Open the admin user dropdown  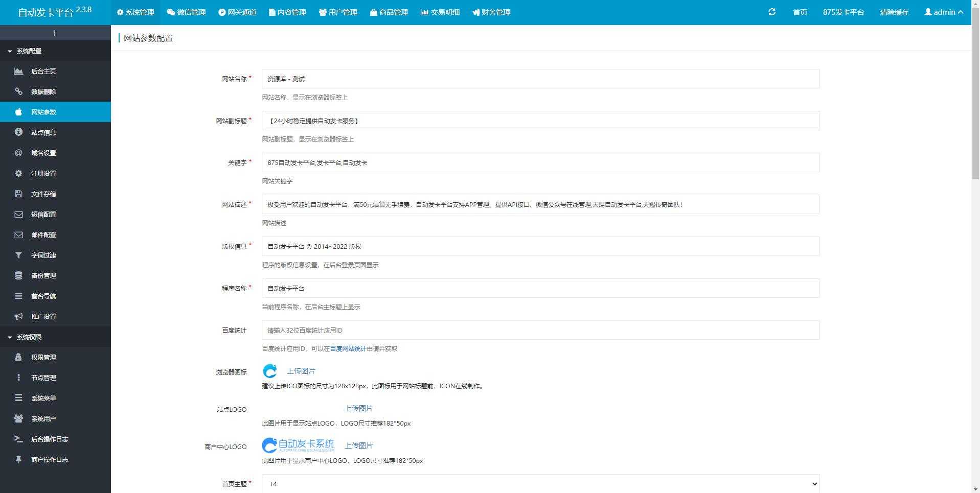(944, 12)
